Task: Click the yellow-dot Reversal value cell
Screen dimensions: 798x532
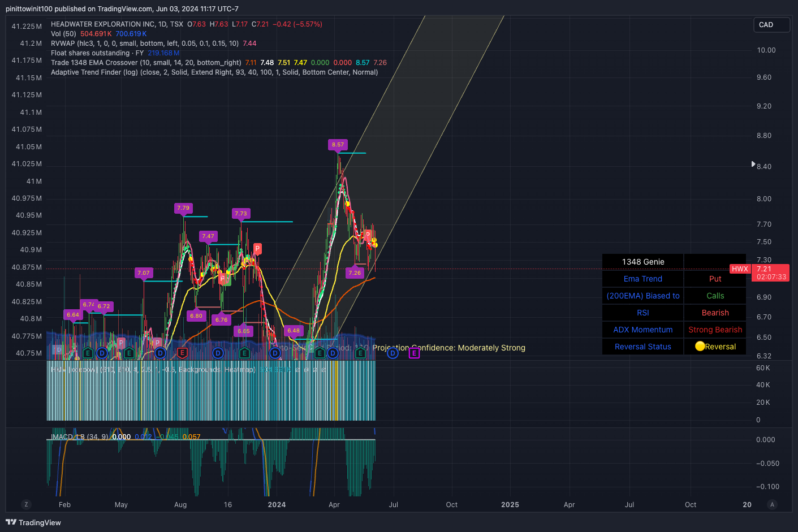Action: [715, 347]
